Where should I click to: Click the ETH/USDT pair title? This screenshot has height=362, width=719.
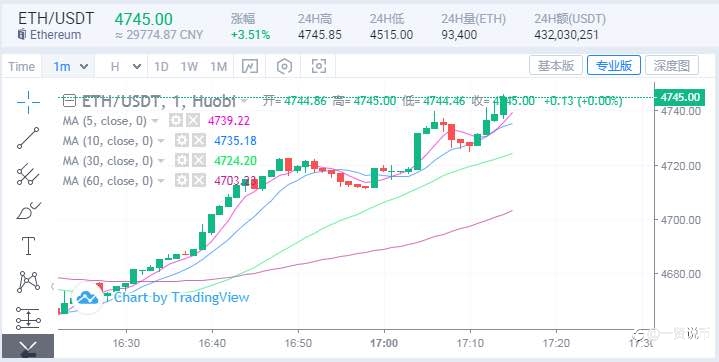pyautogui.click(x=56, y=18)
